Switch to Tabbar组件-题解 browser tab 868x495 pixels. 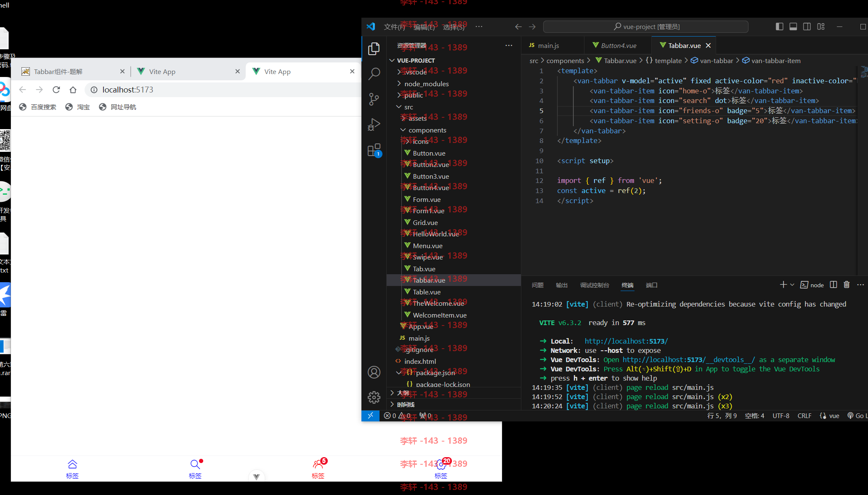[73, 71]
